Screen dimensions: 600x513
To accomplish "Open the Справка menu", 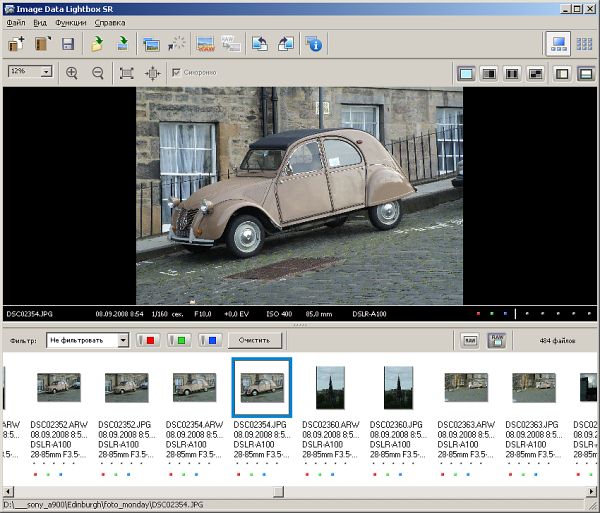I will tap(110, 23).
